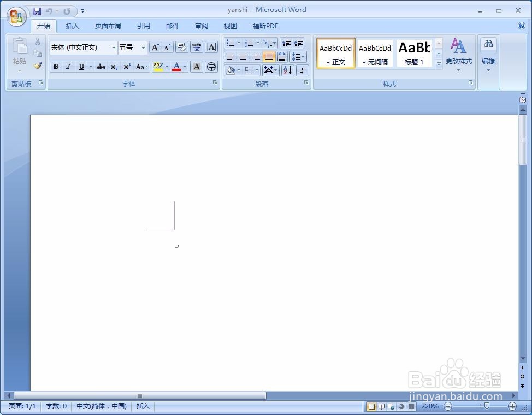Click the 粘贴 paste button
This screenshot has height=415, width=532.
point(19,55)
